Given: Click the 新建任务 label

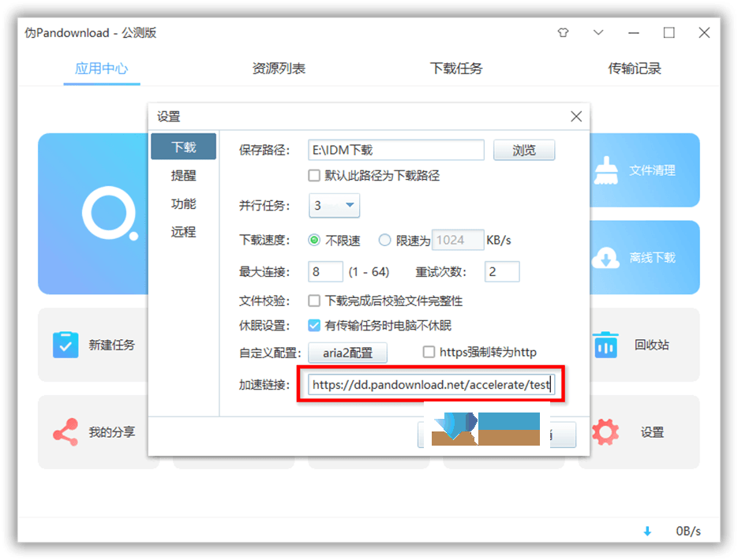Looking at the screenshot, I should point(112,345).
